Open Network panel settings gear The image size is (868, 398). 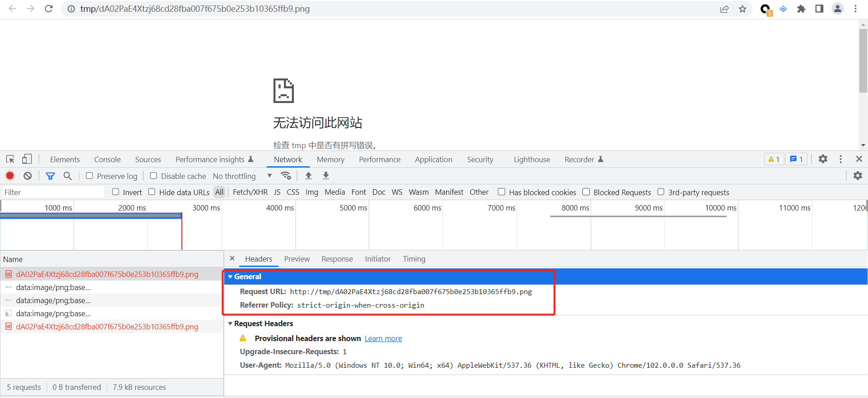click(858, 176)
